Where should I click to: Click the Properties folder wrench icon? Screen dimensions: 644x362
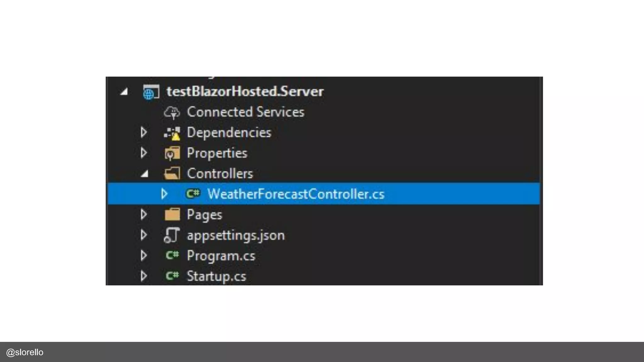click(172, 153)
